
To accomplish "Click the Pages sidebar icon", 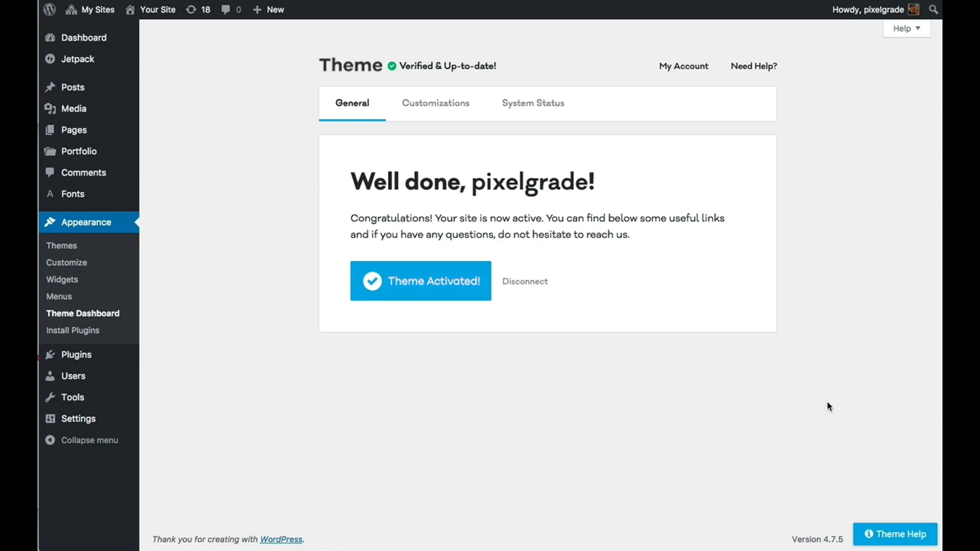I will pos(50,130).
